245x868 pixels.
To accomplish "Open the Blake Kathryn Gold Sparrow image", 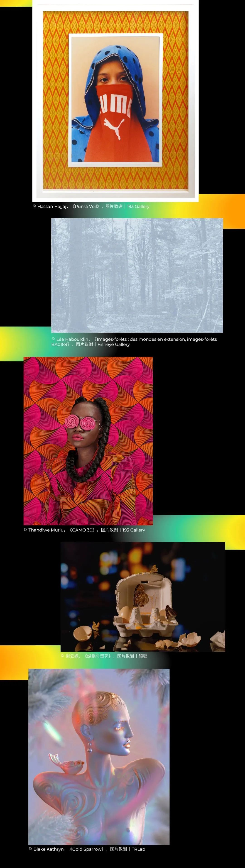I will 99,757.
